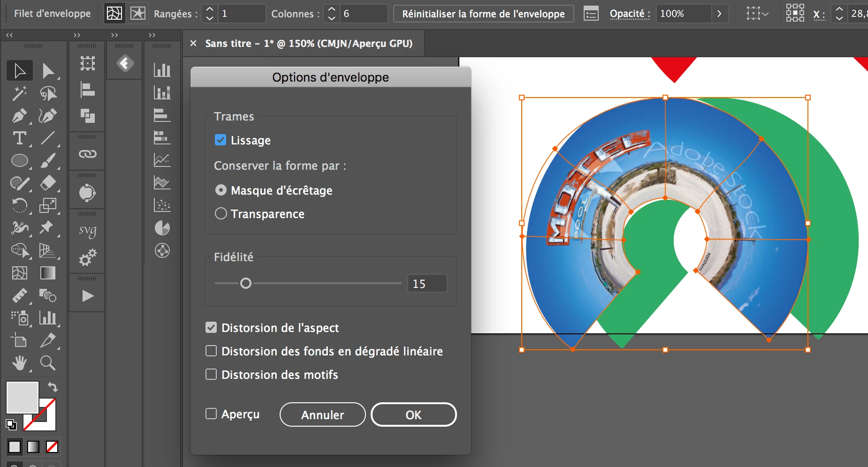This screenshot has height=467, width=868.
Task: Select Masque d'écrêtage radio option
Action: (221, 190)
